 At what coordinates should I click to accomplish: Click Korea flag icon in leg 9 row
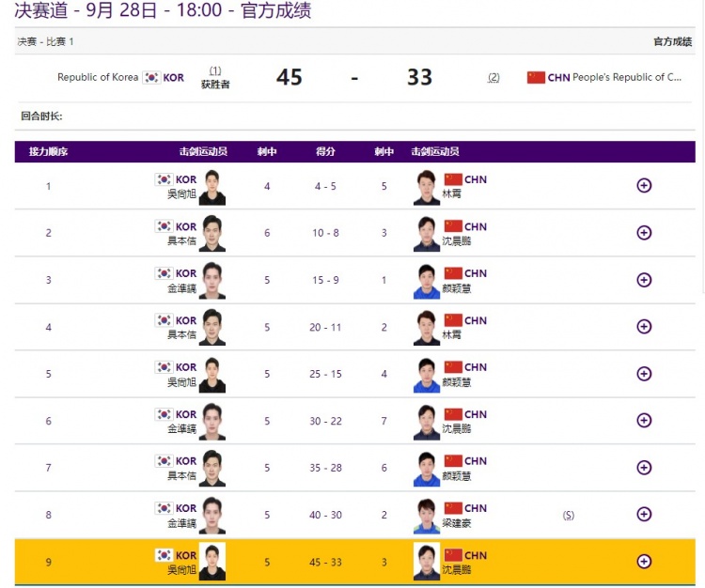(x=164, y=555)
